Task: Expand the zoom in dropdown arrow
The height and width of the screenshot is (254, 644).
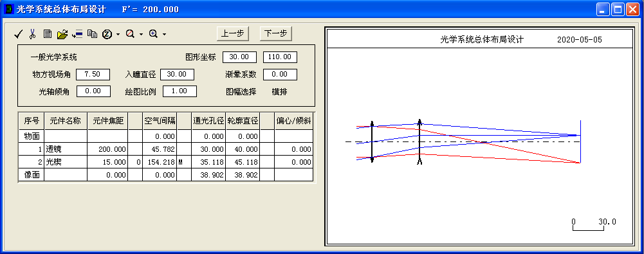Action: pyautogui.click(x=164, y=35)
